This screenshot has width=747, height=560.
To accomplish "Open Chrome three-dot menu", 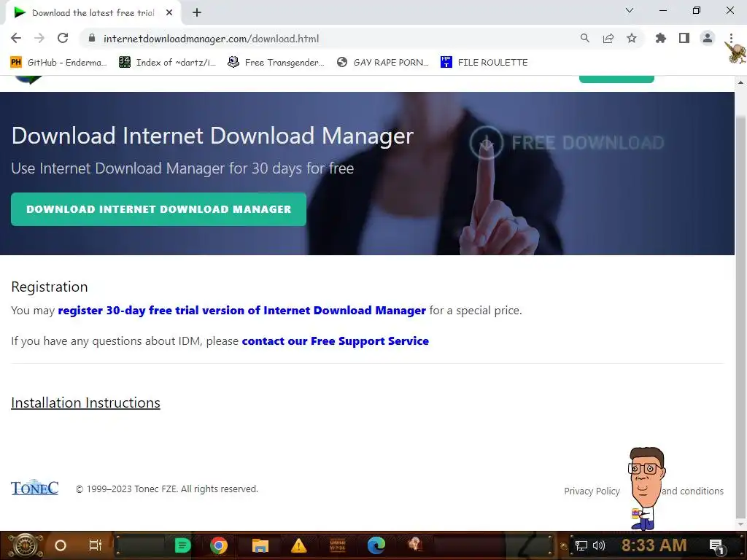I will (731, 38).
